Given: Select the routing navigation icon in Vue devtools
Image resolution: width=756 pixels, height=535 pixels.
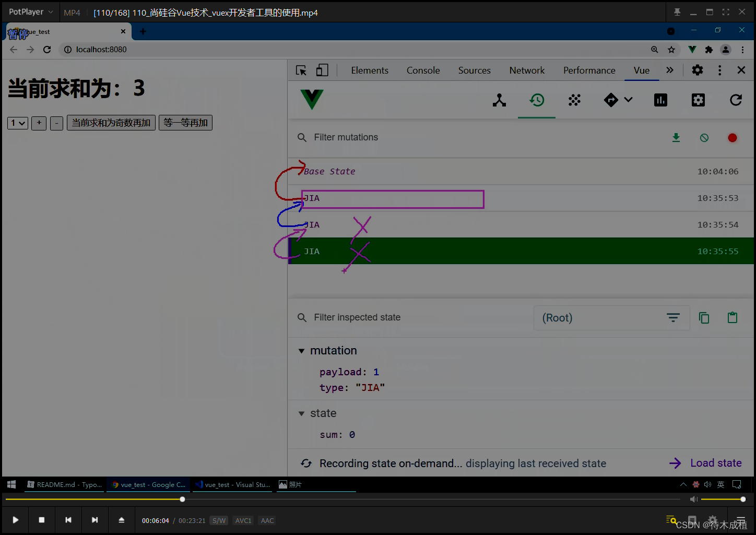Looking at the screenshot, I should pyautogui.click(x=611, y=100).
